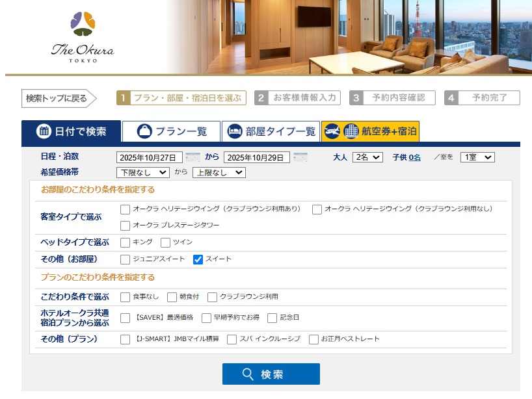This screenshot has width=532, height=399.
Task: Click the airplane icon on 航空券+宿泊 tab
Action: coord(332,131)
